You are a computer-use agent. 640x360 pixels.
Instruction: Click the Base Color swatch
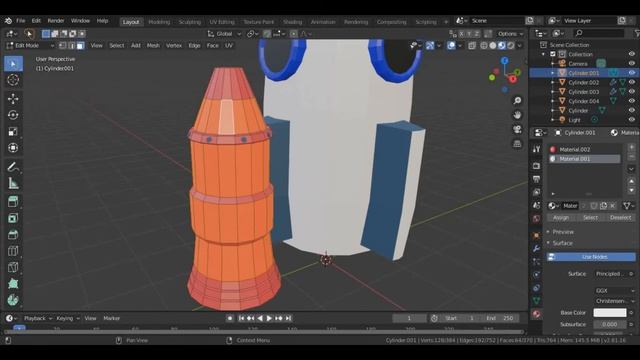pyautogui.click(x=610, y=313)
